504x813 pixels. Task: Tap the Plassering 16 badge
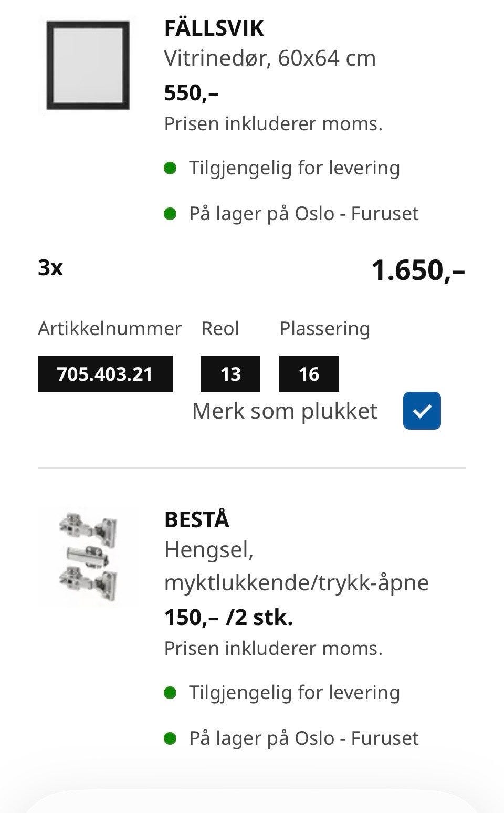[309, 373]
